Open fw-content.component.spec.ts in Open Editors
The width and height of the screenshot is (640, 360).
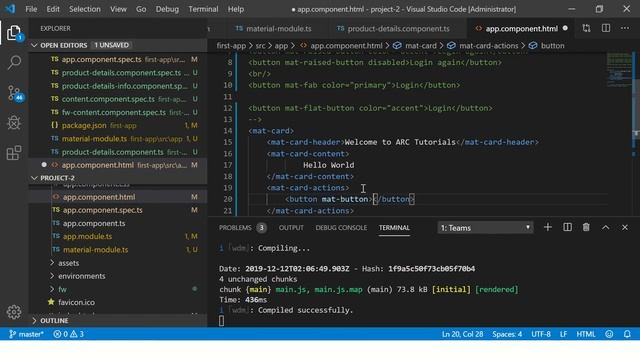point(118,112)
